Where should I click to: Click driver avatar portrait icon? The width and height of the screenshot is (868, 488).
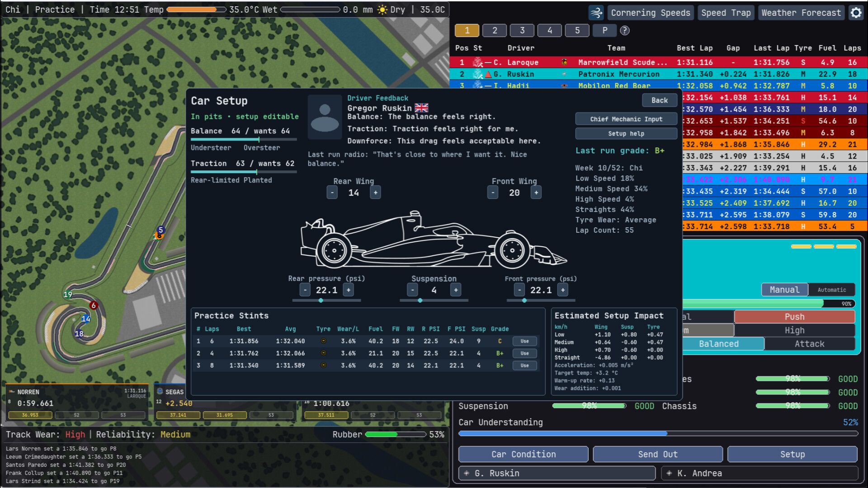pos(325,117)
